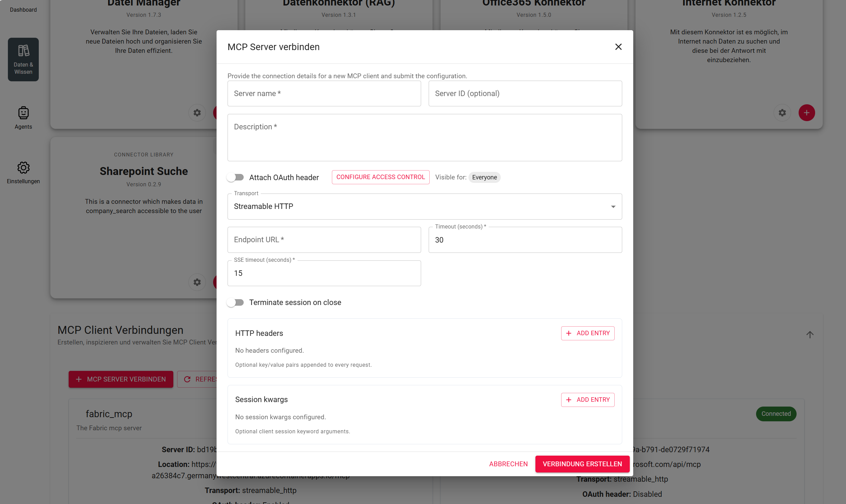
Task: Click into the Endpoint URL field
Action: (x=324, y=240)
